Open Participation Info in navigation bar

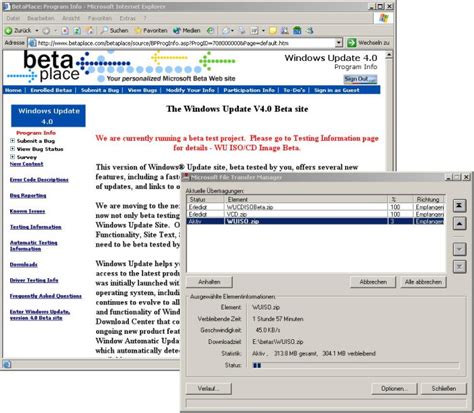tap(249, 90)
